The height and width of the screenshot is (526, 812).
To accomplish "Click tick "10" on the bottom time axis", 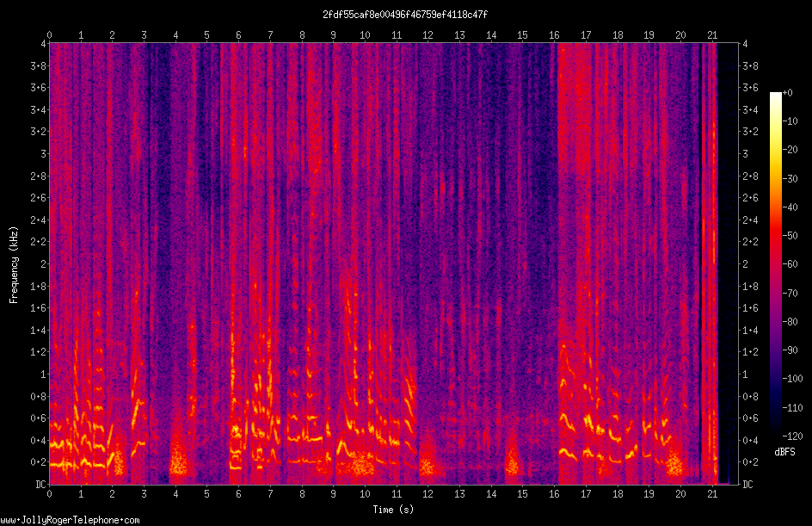I will point(365,494).
